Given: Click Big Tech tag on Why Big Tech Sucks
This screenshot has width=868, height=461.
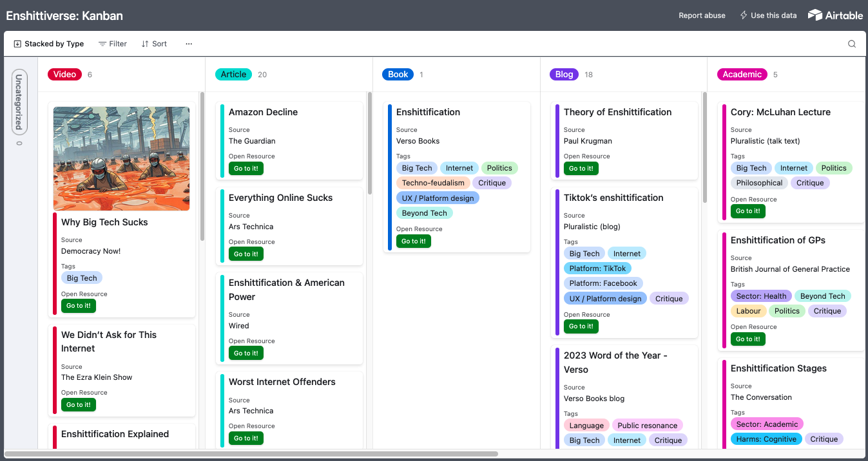Looking at the screenshot, I should [82, 278].
